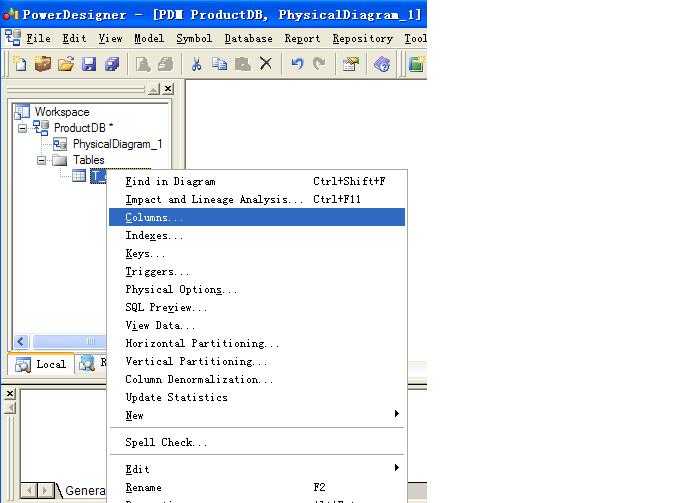Image resolution: width=683 pixels, height=503 pixels.
Task: Choose Columns... from context menu
Action: [257, 217]
